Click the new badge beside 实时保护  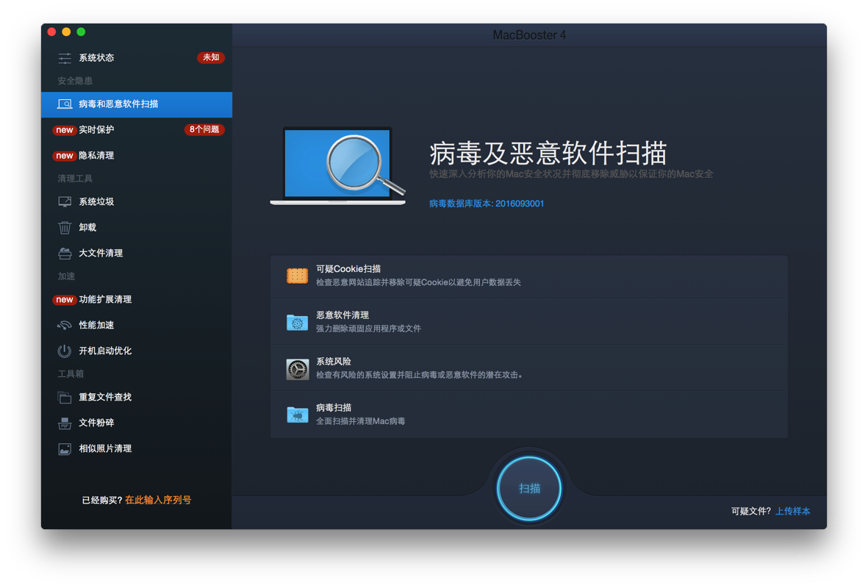[64, 130]
